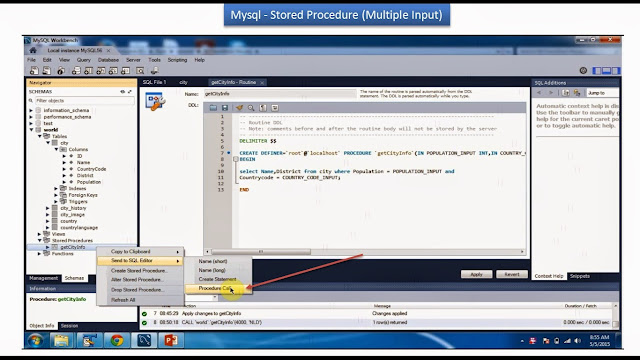
Task: Collapse the world schema tree node
Action: coord(31,130)
